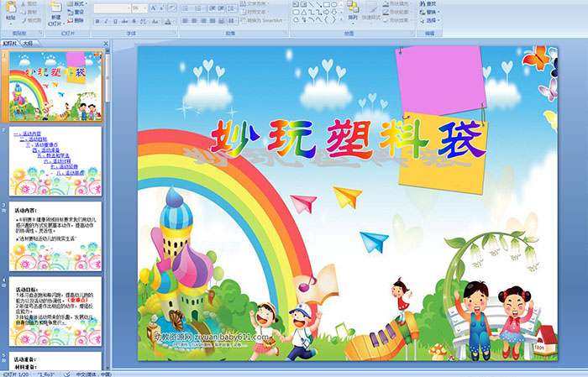588x377 pixels.
Task: Click the thumbnail pane vertical scrollbar
Action: tap(108, 210)
